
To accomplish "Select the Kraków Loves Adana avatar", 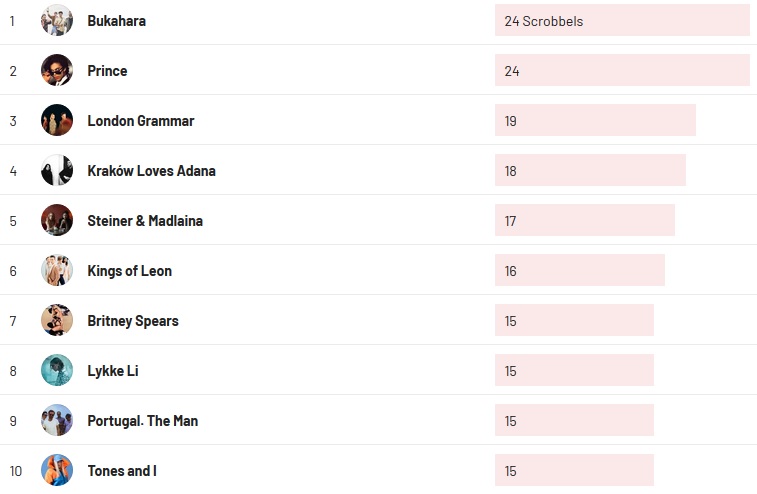I will pos(57,170).
